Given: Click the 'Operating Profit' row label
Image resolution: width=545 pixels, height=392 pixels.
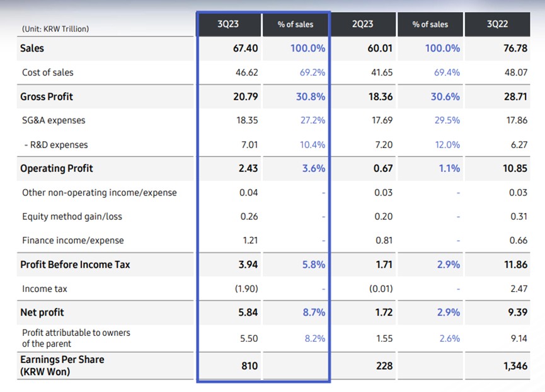Looking at the screenshot, I should [x=57, y=168].
